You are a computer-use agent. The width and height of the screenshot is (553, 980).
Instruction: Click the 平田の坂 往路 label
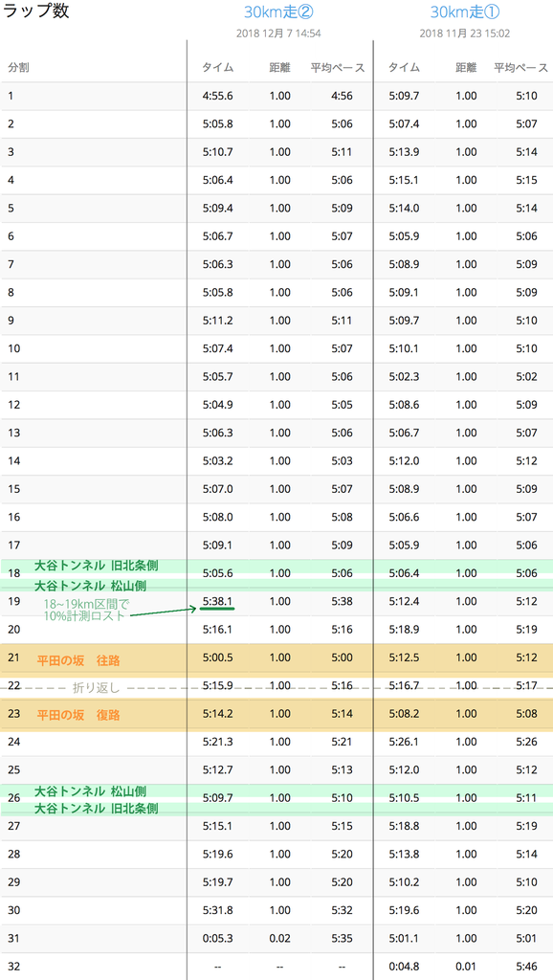coord(78,660)
